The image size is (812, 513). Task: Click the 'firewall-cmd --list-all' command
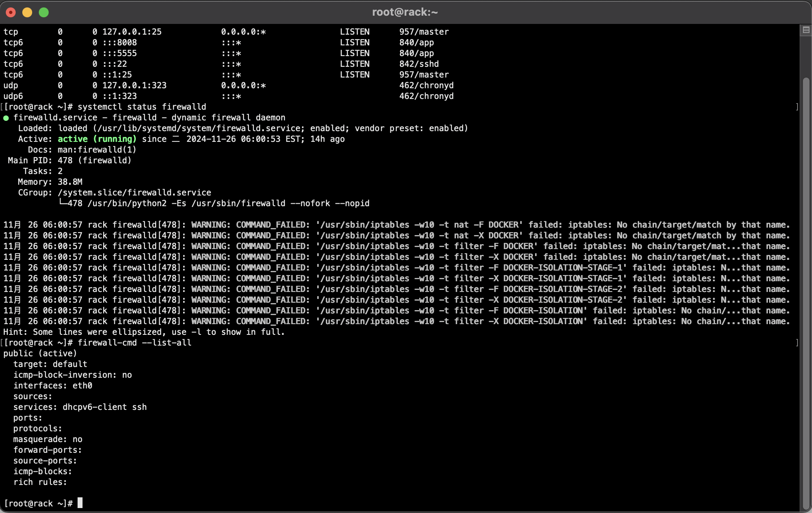[135, 343]
